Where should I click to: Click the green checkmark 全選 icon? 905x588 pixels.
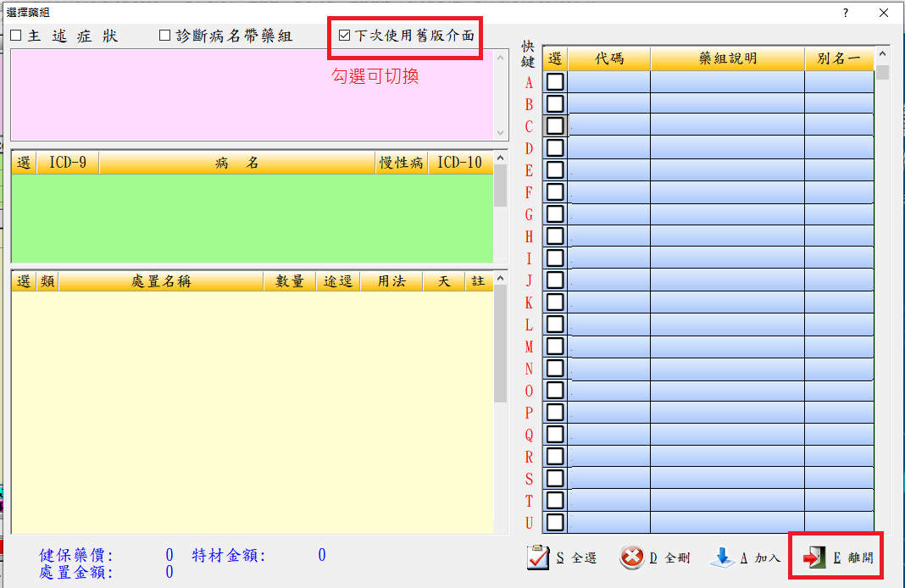539,557
